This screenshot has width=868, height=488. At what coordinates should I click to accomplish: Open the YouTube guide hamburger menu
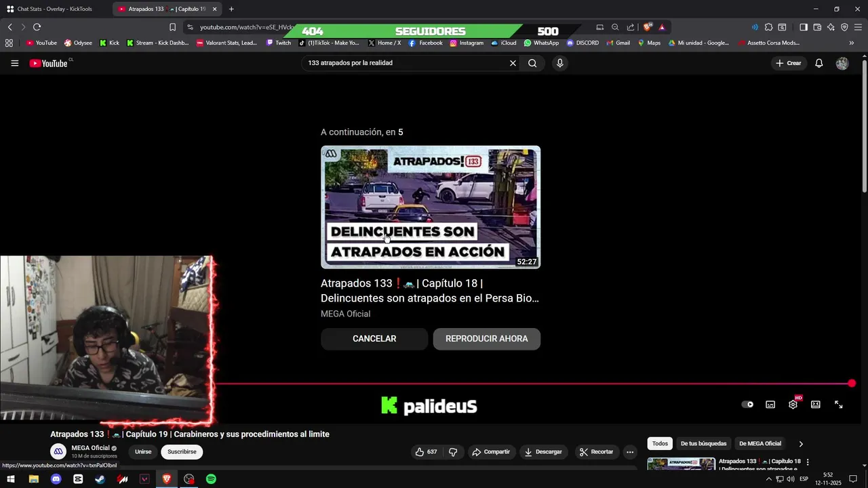(14, 63)
